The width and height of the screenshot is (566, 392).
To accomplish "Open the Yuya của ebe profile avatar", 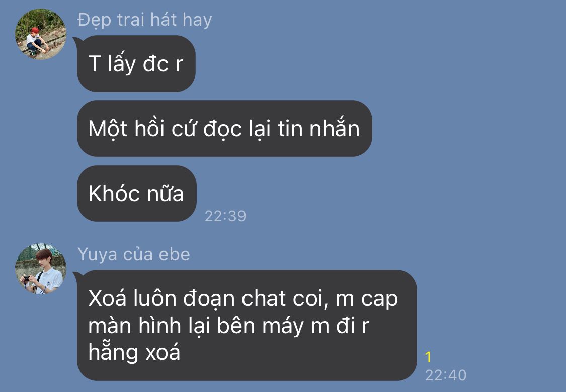I will click(41, 269).
